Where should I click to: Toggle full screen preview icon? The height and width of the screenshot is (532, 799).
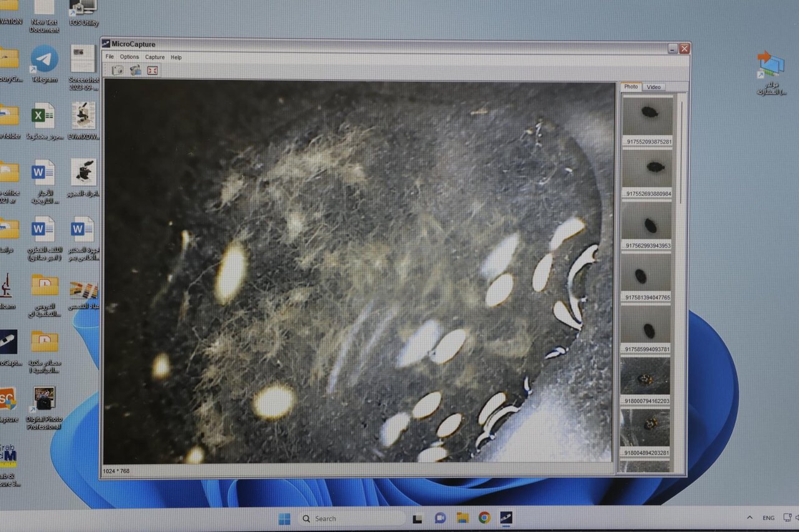(152, 70)
